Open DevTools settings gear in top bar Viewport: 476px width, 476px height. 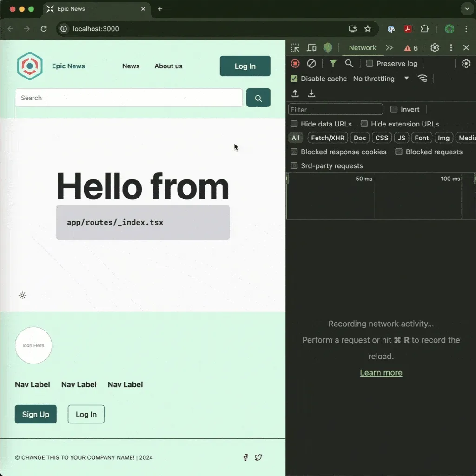[x=435, y=48]
